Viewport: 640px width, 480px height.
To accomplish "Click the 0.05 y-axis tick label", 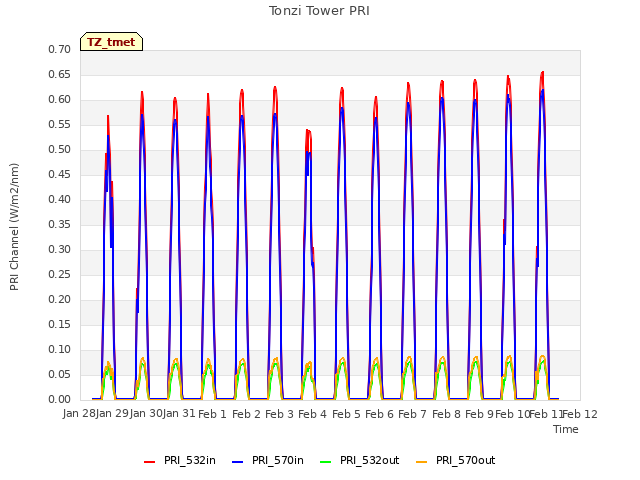I will (x=60, y=374).
